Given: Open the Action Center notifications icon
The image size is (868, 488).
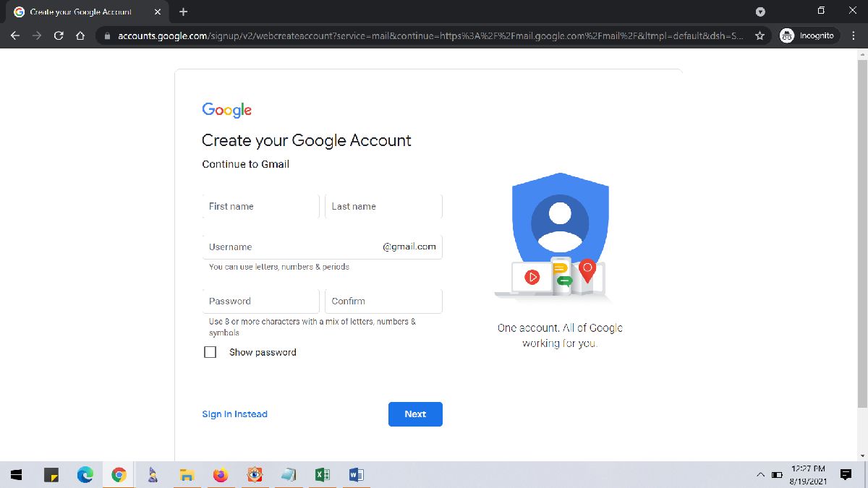Looking at the screenshot, I should tap(846, 475).
